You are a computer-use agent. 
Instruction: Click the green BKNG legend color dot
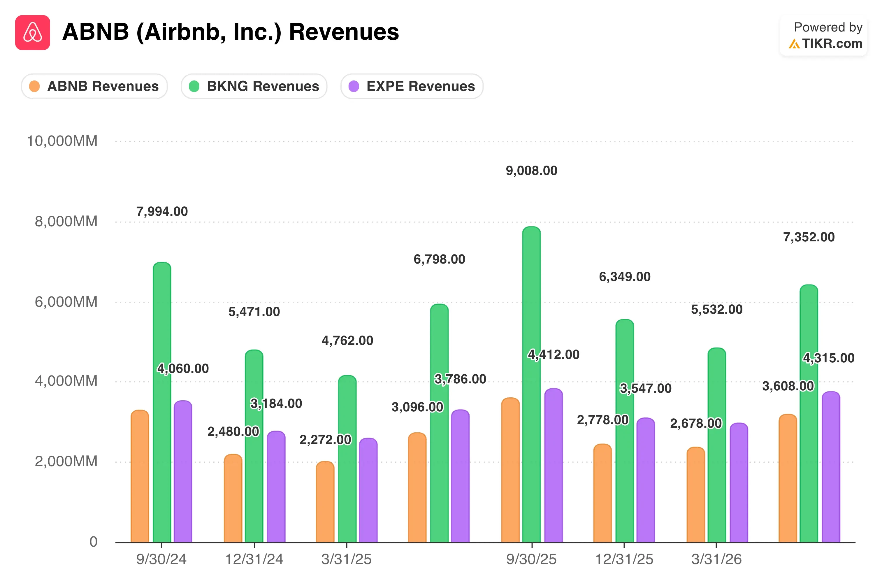(x=194, y=86)
